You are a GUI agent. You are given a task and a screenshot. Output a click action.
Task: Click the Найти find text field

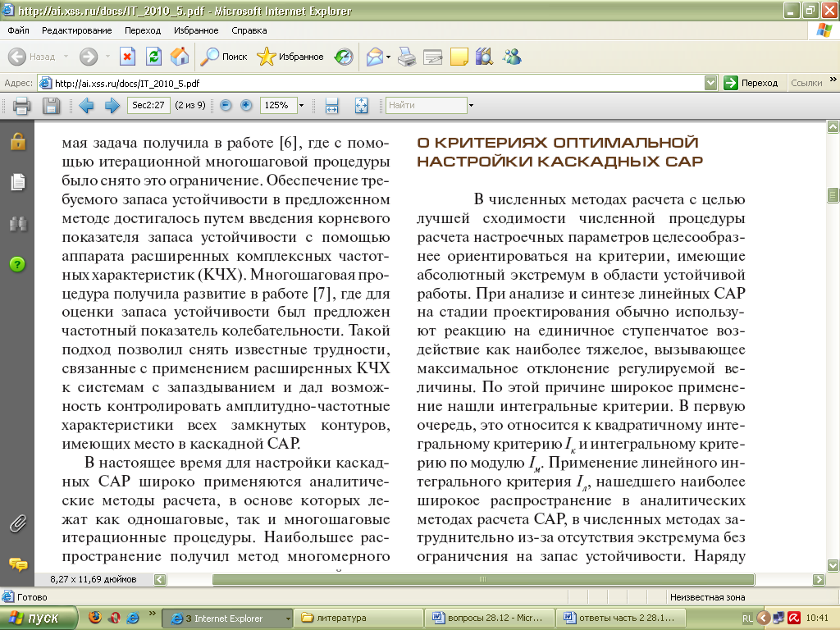click(x=426, y=105)
